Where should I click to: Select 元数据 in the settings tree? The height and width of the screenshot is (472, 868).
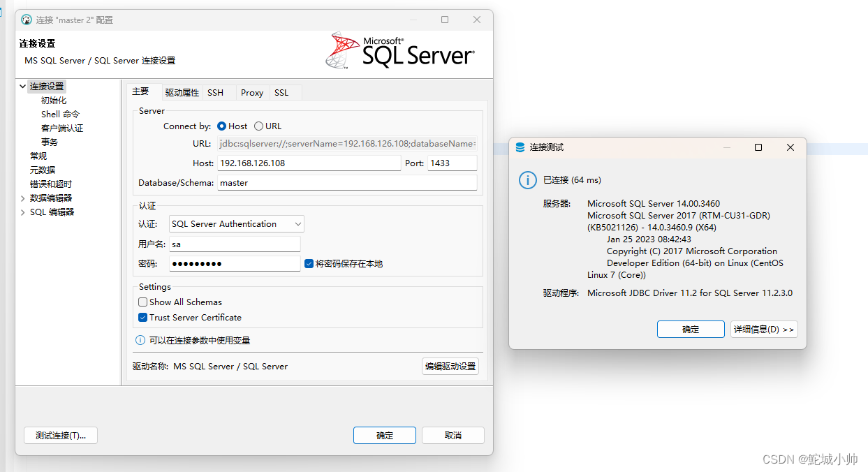point(43,170)
